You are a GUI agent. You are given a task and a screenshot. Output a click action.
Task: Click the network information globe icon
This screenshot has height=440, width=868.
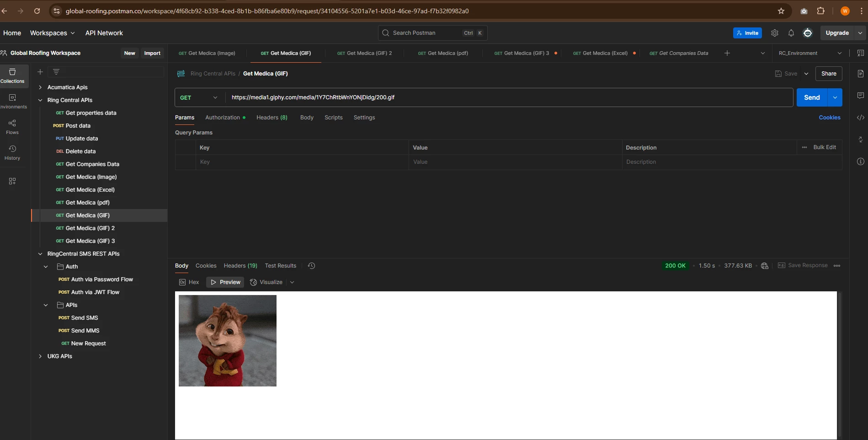point(765,266)
